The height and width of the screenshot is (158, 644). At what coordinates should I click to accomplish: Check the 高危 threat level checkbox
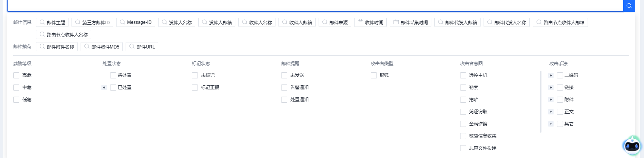[x=16, y=75]
